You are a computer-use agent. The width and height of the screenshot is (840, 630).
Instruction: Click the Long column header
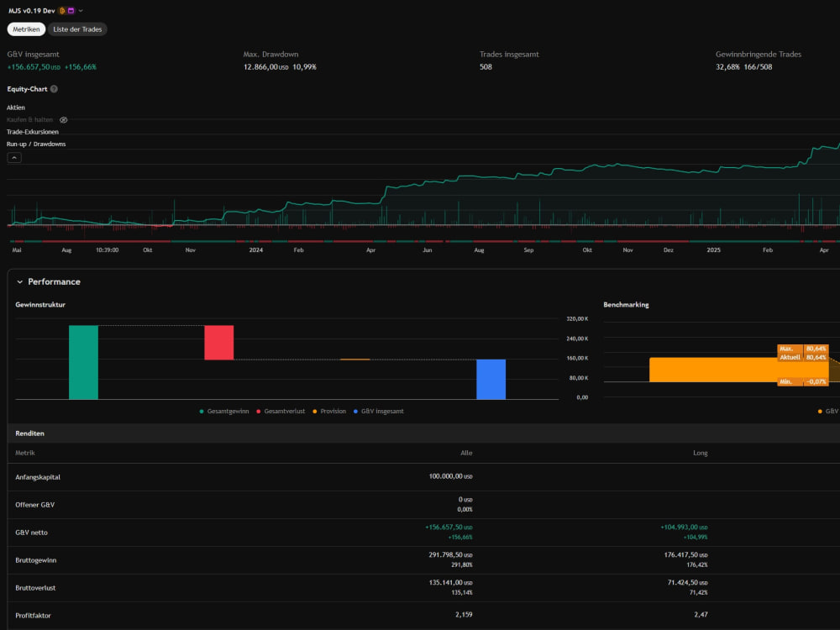701,454
